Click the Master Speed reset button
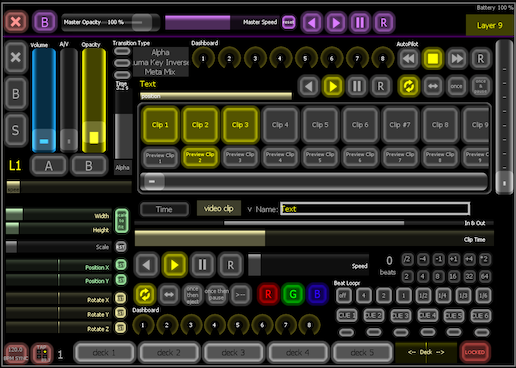Viewport: 516px width, 368px height. pos(288,23)
